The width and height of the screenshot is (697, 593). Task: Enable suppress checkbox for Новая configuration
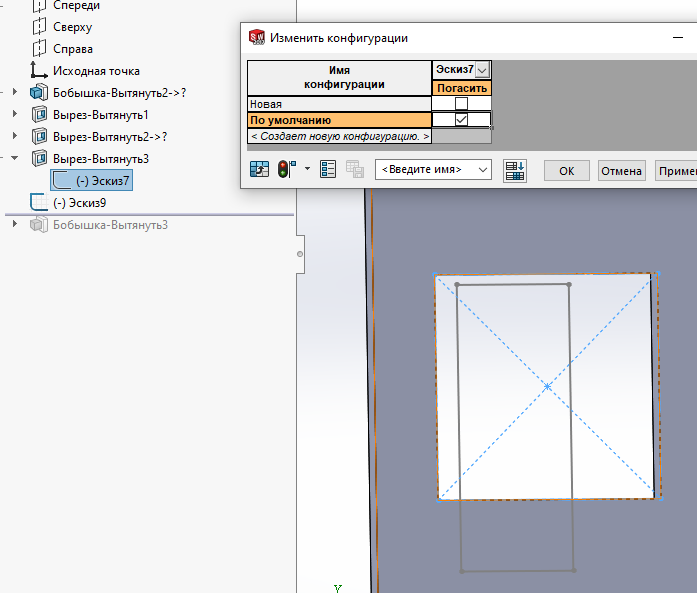[x=461, y=104]
